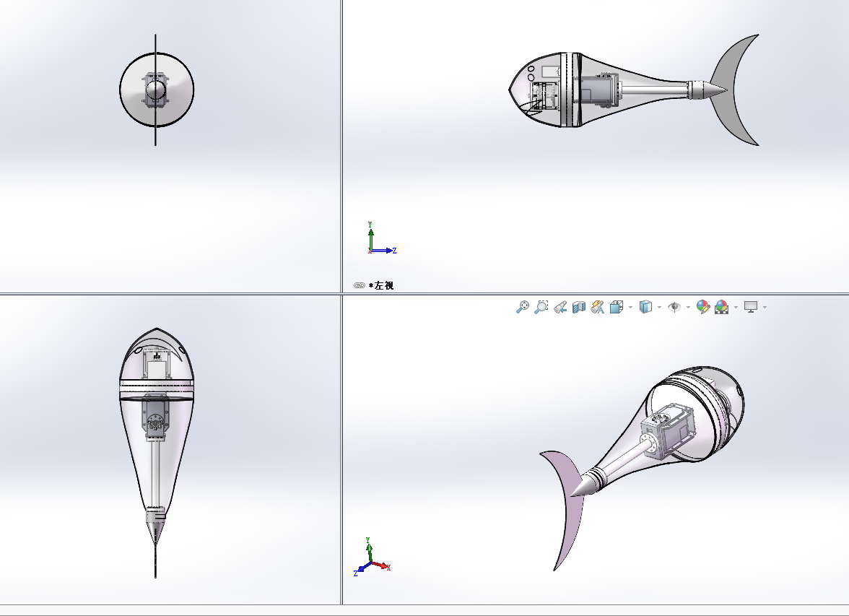The height and width of the screenshot is (616, 849).
Task: Activate the Section View tool
Action: click(x=579, y=307)
